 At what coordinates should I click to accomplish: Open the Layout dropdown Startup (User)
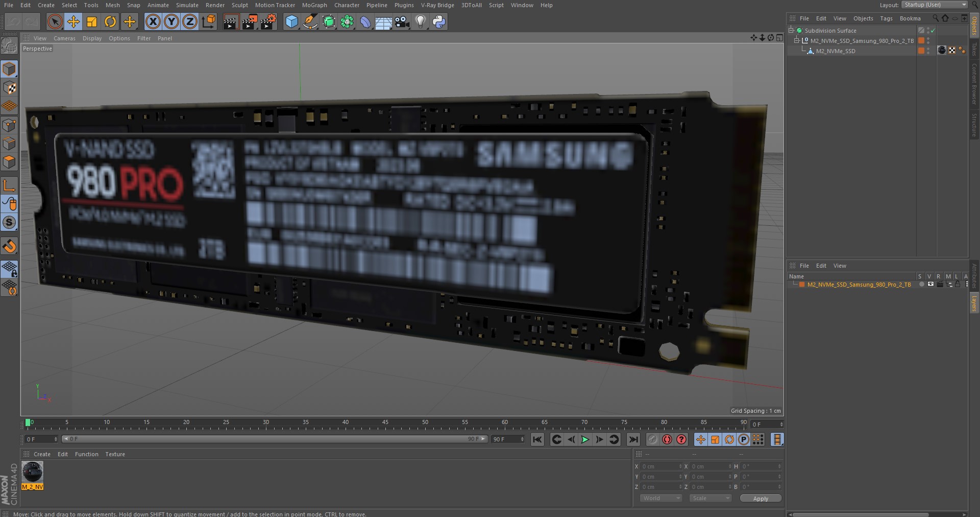(x=935, y=5)
